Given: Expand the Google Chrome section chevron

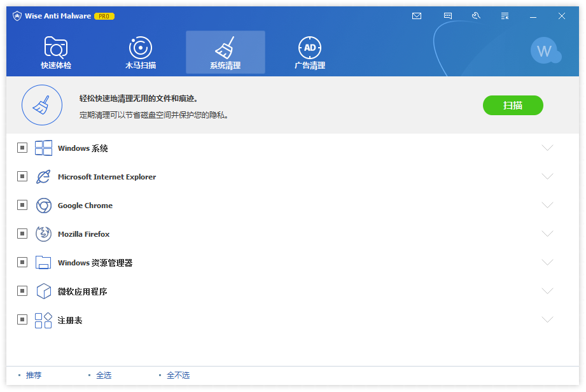Looking at the screenshot, I should coord(547,206).
